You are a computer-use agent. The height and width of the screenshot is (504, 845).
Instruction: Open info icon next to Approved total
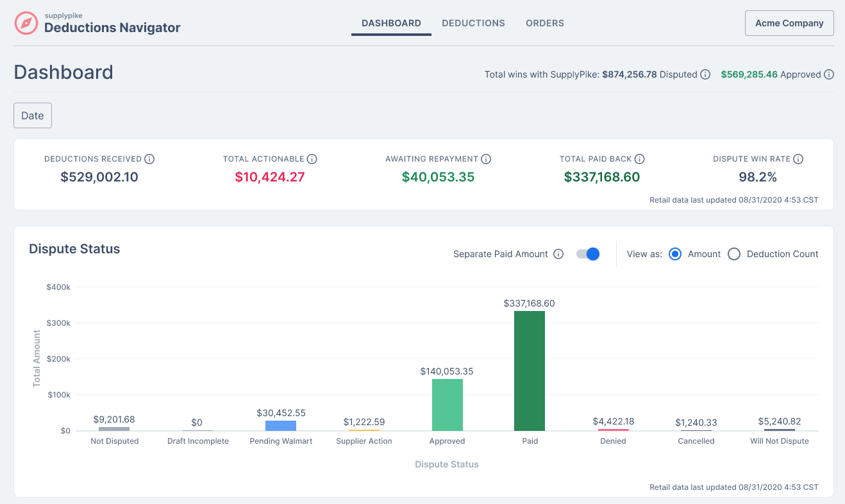pyautogui.click(x=829, y=74)
